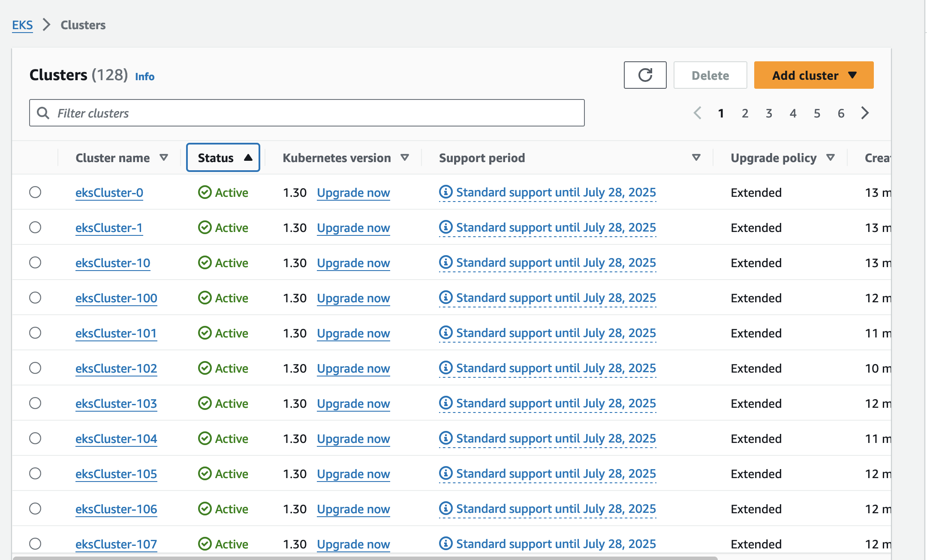Click the info icon in eksCluster-0 support period
The image size is (927, 560).
point(445,192)
